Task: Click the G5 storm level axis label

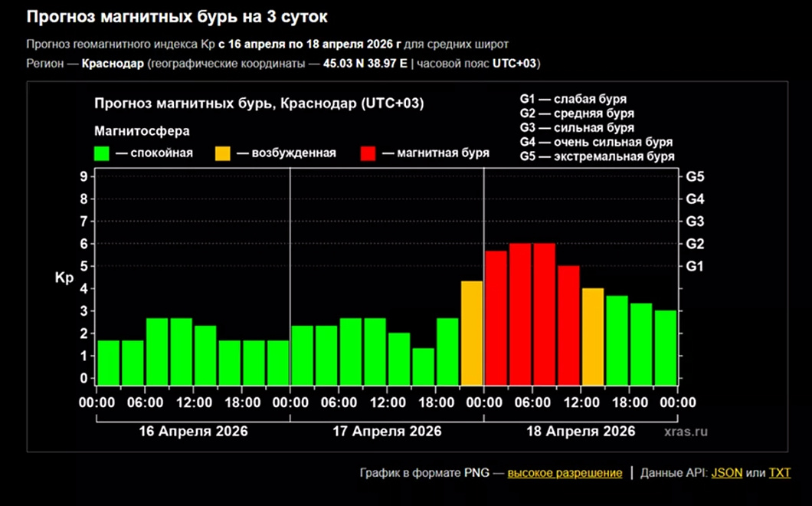Action: pos(695,177)
